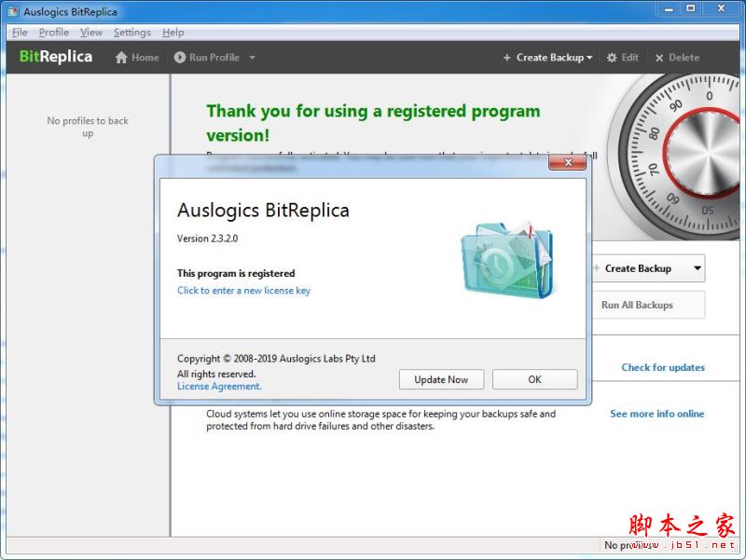746x560 pixels.
Task: Click the Edit gear icon
Action: (x=612, y=58)
